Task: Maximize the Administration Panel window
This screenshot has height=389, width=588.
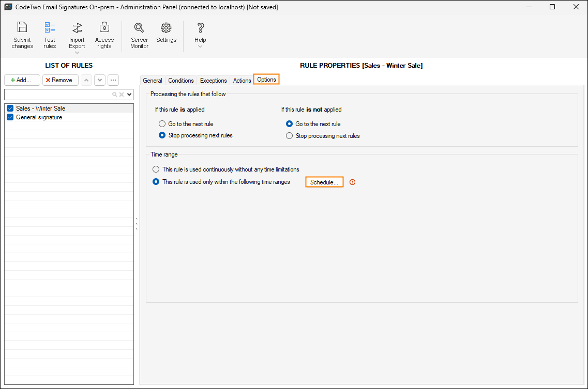Action: point(552,7)
